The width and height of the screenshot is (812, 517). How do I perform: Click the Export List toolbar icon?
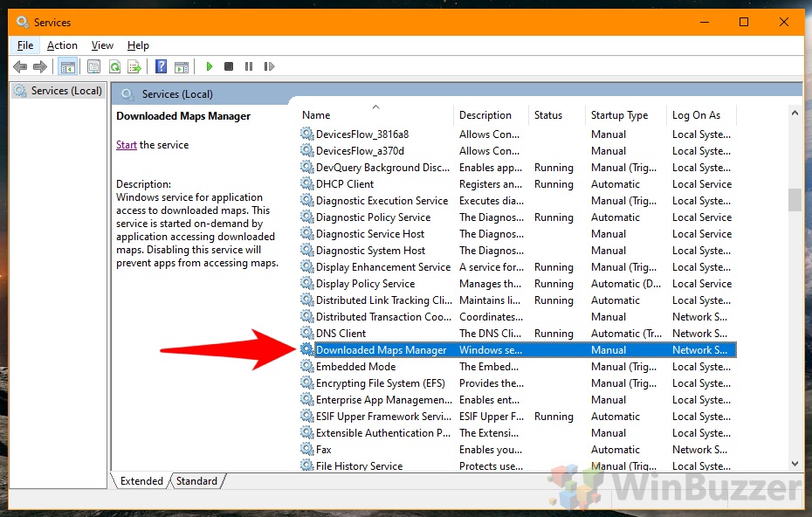point(134,67)
